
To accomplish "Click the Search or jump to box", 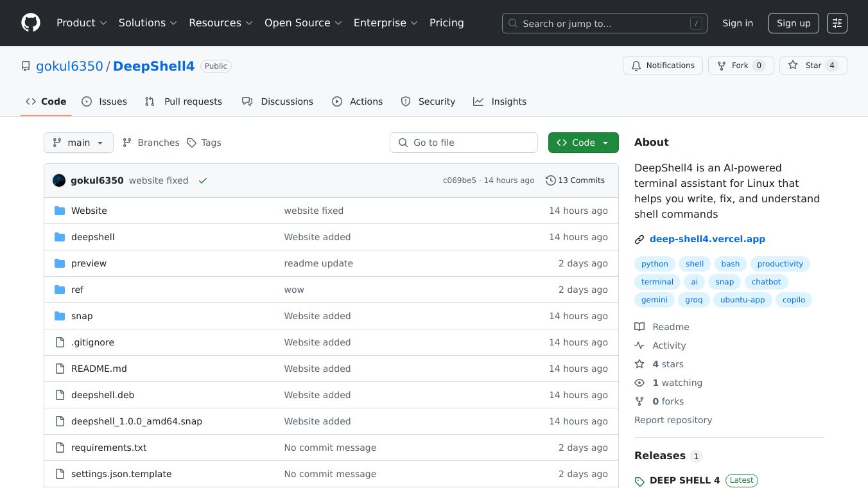I will [x=604, y=23].
